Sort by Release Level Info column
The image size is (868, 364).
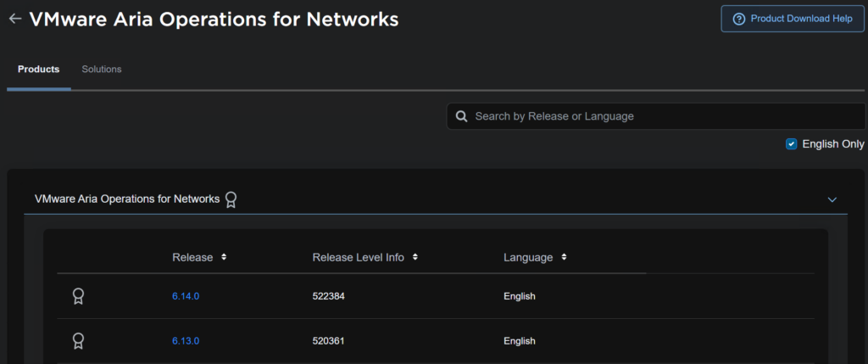pos(415,257)
